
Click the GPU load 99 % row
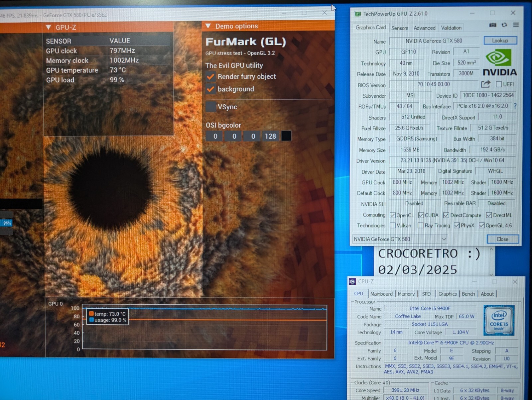pyautogui.click(x=108, y=80)
